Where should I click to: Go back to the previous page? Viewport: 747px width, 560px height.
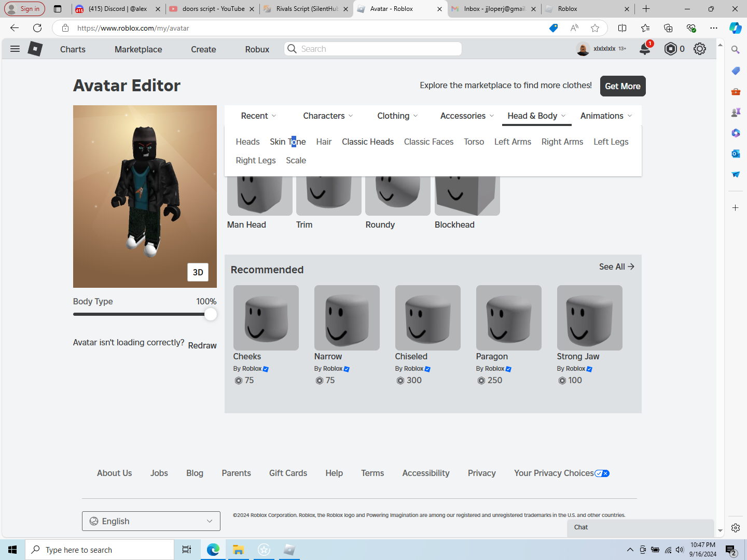[15, 28]
